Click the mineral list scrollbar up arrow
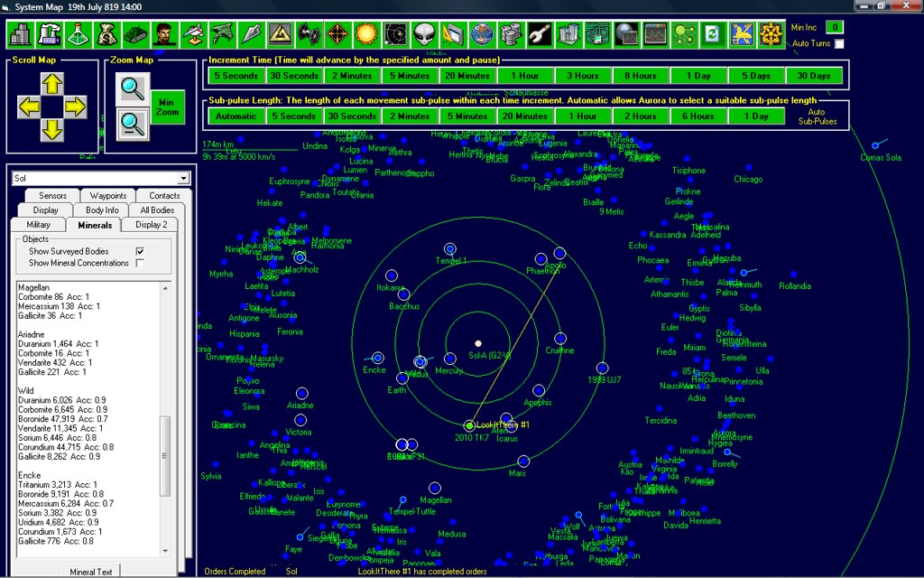Screen dimensions: 924x578 [x=166, y=288]
